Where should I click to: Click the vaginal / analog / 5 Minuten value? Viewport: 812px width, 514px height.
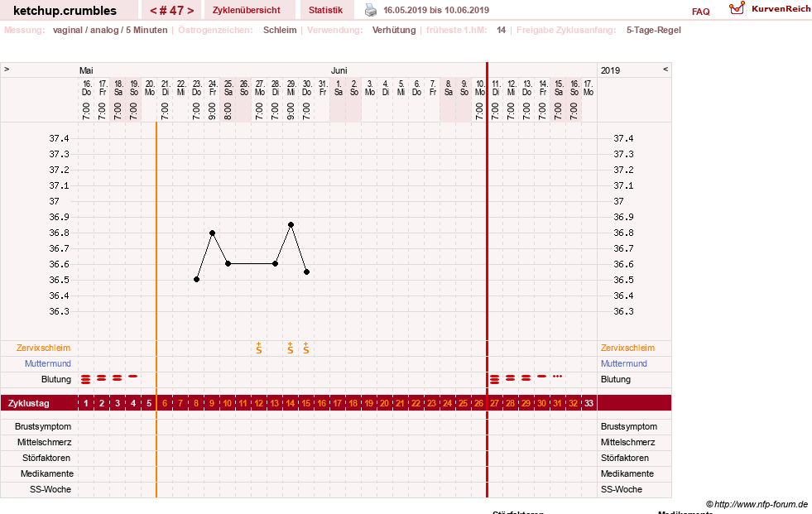[110, 30]
